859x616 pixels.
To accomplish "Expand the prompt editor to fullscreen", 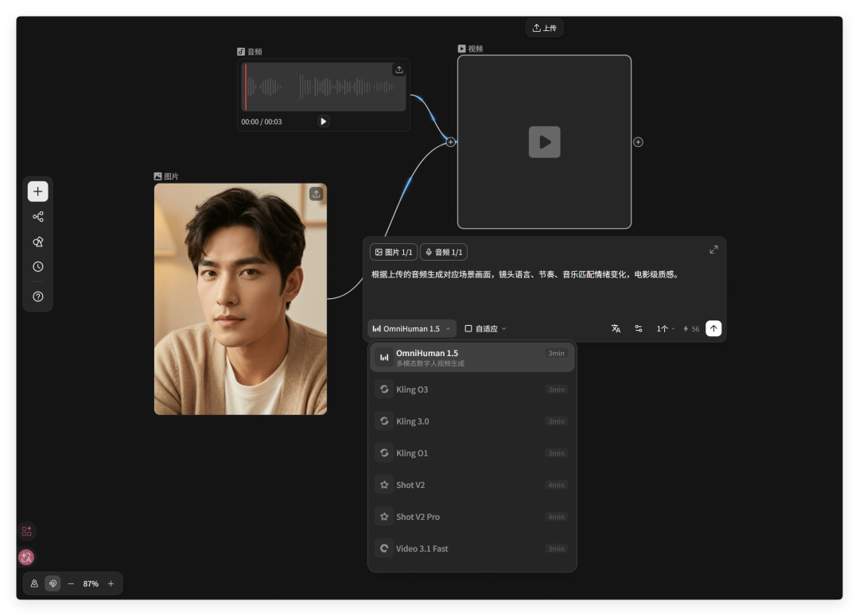I will [x=713, y=250].
